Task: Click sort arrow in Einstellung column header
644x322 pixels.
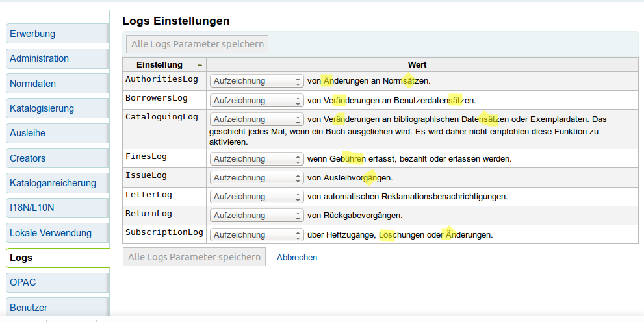Action: pyautogui.click(x=200, y=65)
